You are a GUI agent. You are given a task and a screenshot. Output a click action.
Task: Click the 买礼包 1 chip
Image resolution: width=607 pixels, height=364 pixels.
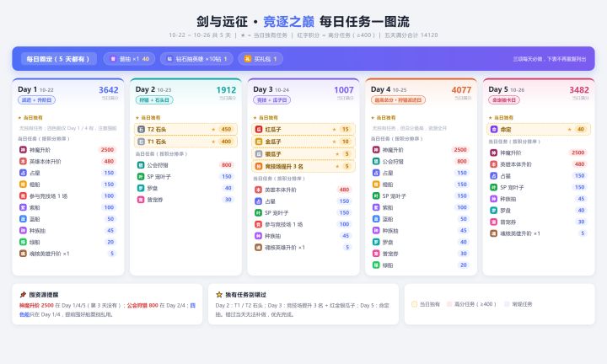click(261, 59)
